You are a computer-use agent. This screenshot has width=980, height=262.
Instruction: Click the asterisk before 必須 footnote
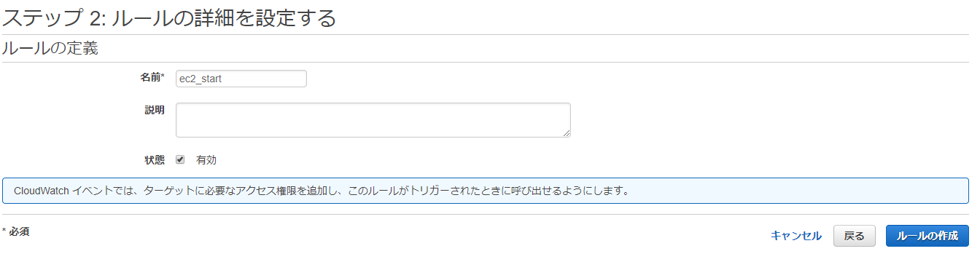coord(4,230)
